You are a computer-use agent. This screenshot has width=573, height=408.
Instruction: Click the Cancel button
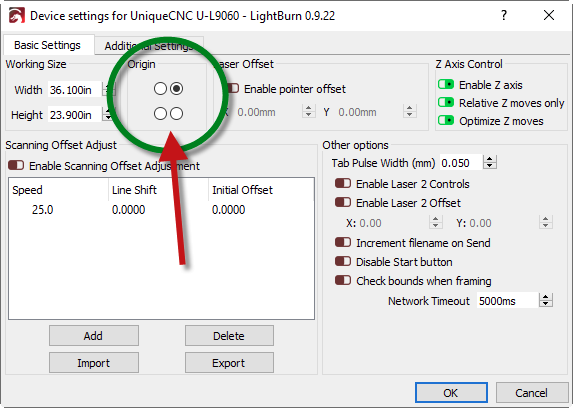click(532, 393)
